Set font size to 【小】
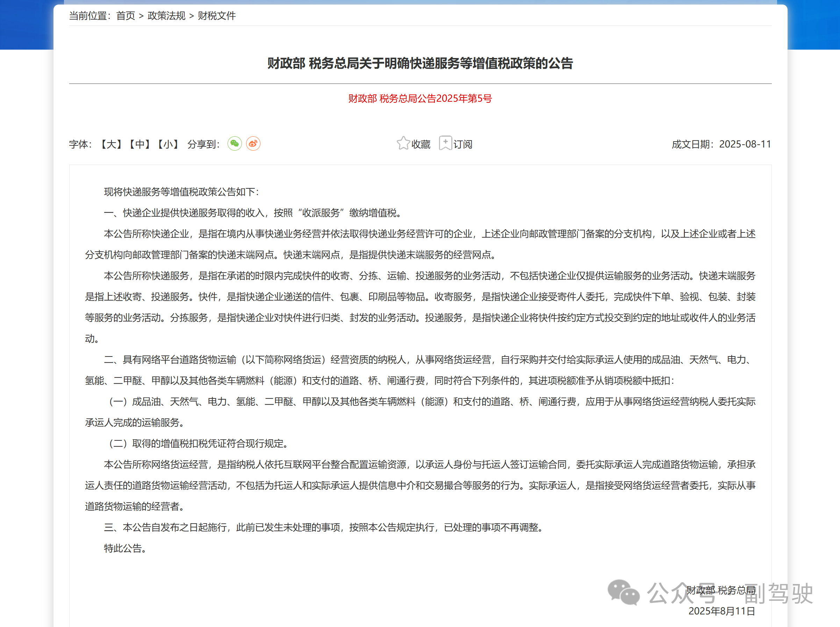The image size is (840, 627). (168, 144)
